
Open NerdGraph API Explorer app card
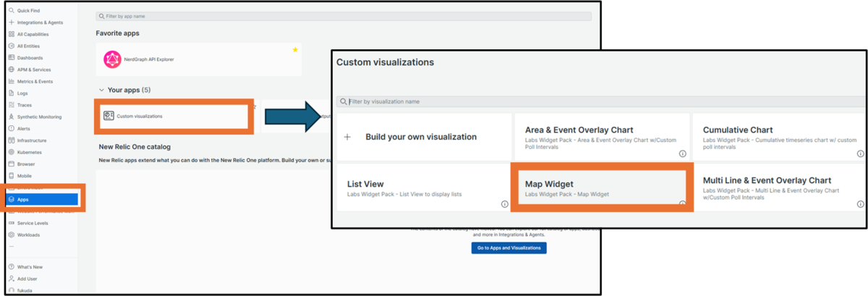coord(199,59)
